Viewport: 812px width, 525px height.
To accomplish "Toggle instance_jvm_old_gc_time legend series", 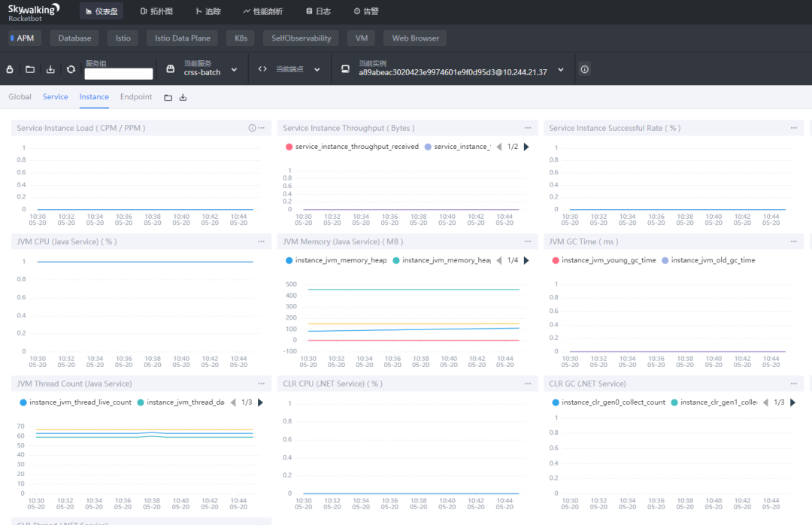I will tap(708, 260).
